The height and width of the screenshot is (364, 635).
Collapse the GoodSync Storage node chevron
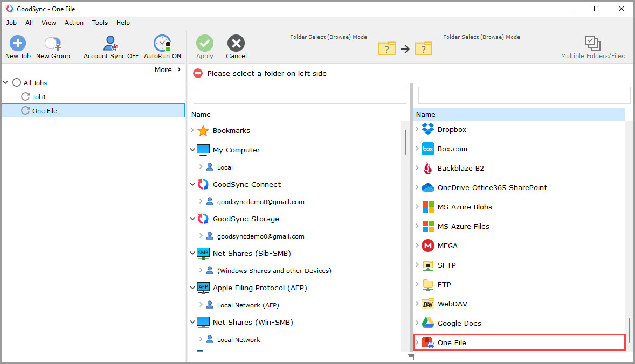tap(192, 219)
